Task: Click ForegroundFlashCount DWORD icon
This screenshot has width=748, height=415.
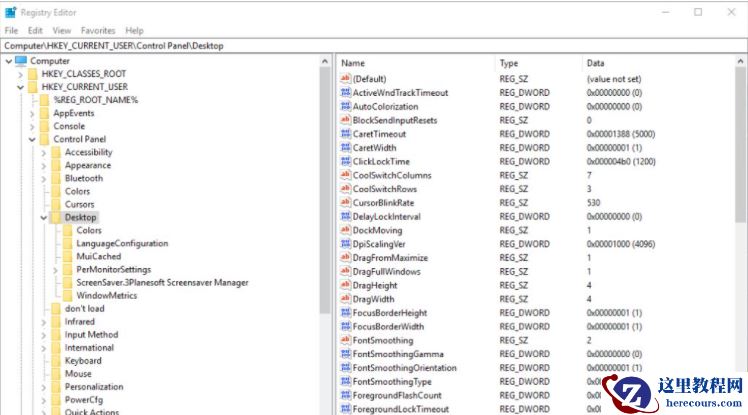Action: pyautogui.click(x=345, y=395)
